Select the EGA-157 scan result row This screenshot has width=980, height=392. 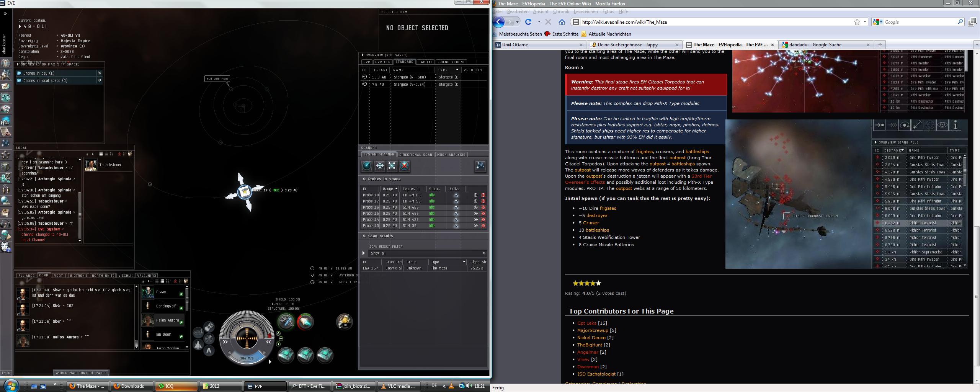click(x=424, y=268)
